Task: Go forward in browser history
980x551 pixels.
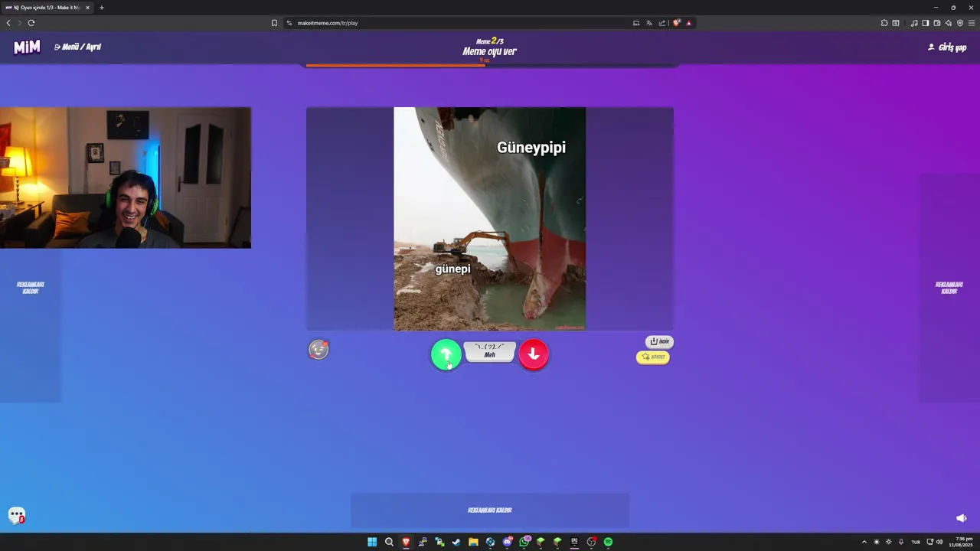Action: pyautogui.click(x=20, y=23)
